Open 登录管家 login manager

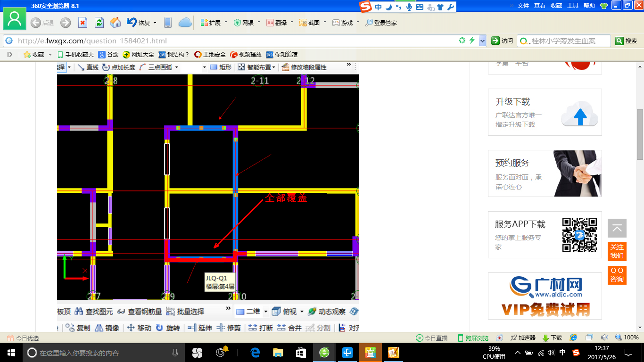point(381,23)
